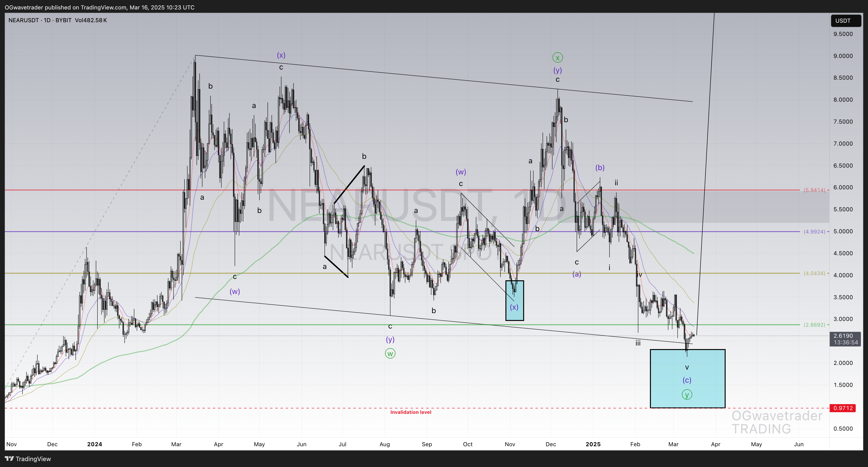The image size is (868, 467).
Task: Click the USDT currency button
Action: pyautogui.click(x=846, y=21)
